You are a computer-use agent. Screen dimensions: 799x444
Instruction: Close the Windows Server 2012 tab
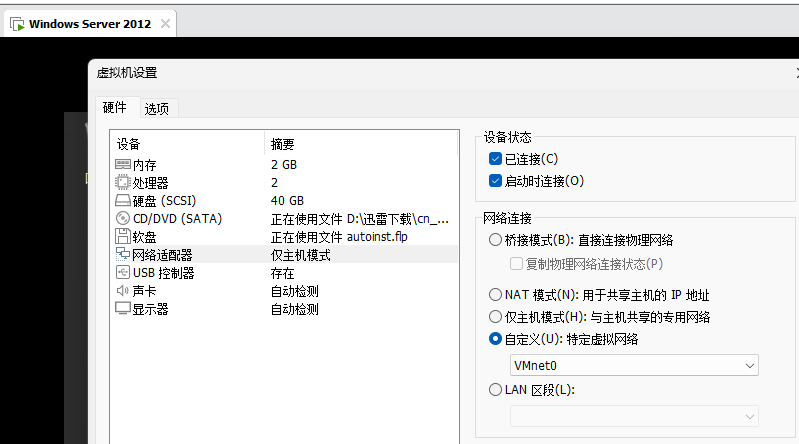tap(165, 23)
